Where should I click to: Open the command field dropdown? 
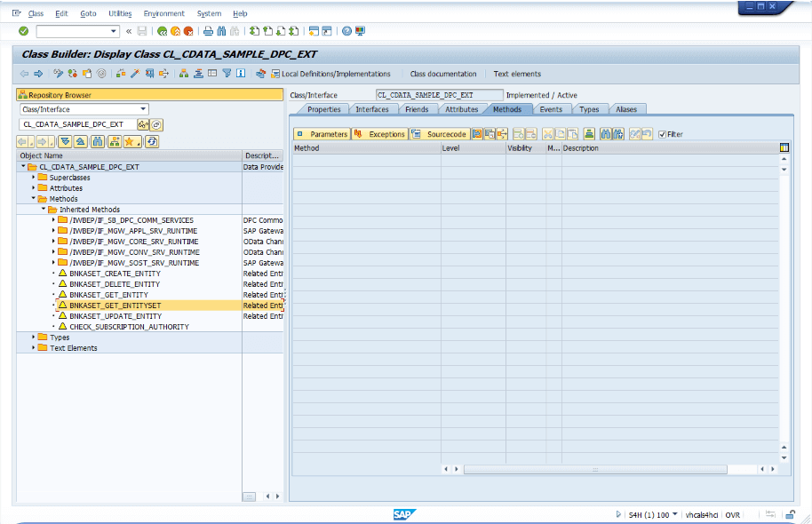[114, 32]
